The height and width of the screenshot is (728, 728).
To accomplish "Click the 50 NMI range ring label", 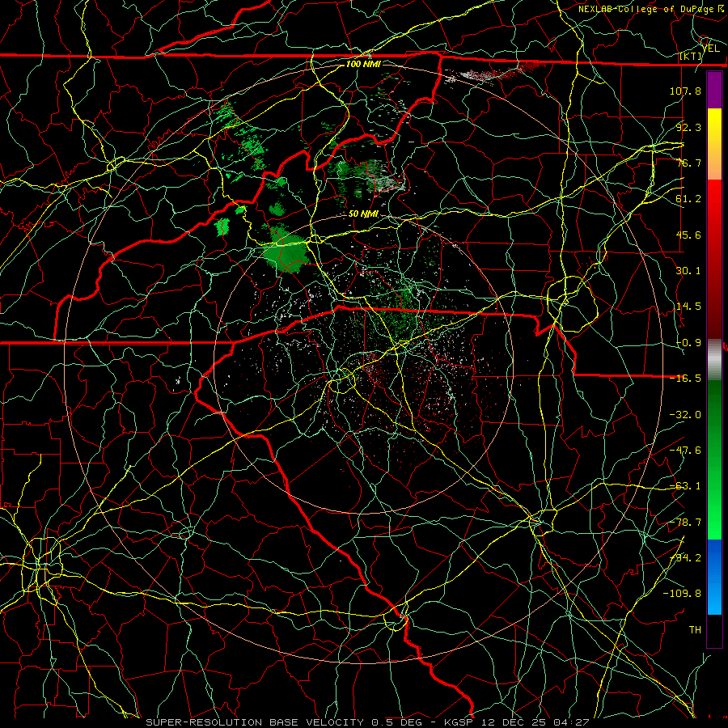I will pyautogui.click(x=363, y=214).
